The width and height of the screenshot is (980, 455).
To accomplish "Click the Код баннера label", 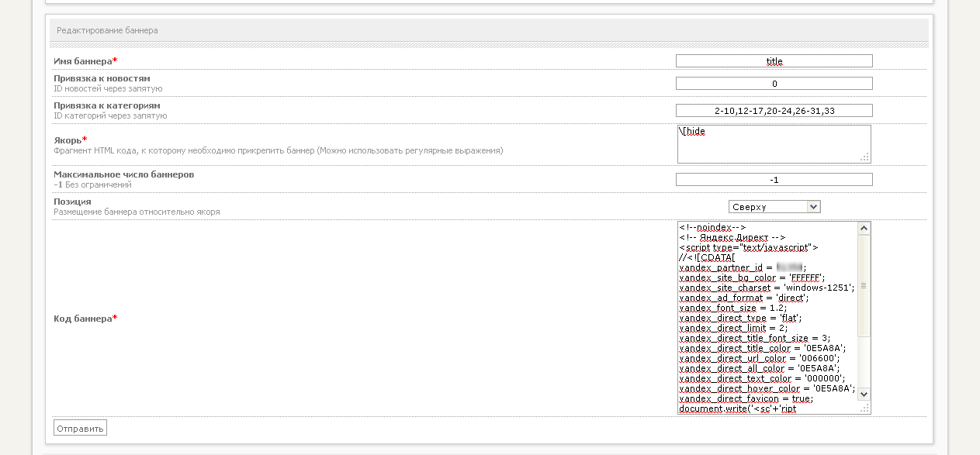I will click(85, 319).
